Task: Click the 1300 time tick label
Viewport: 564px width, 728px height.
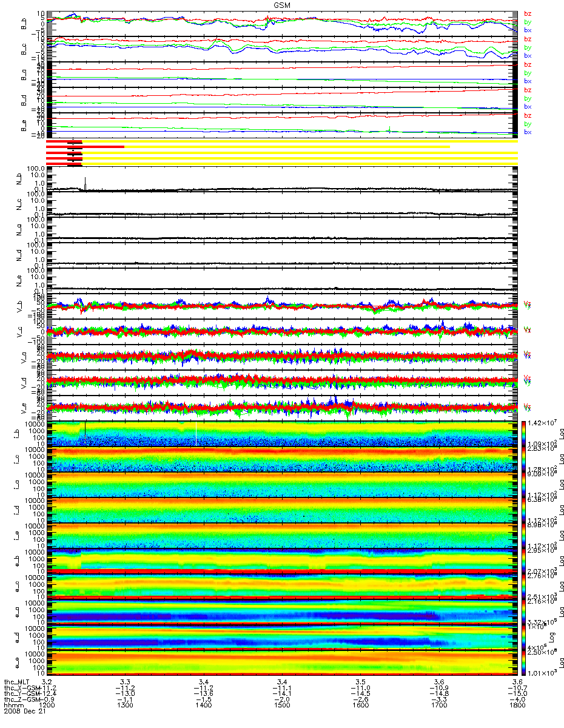Action: 125,706
